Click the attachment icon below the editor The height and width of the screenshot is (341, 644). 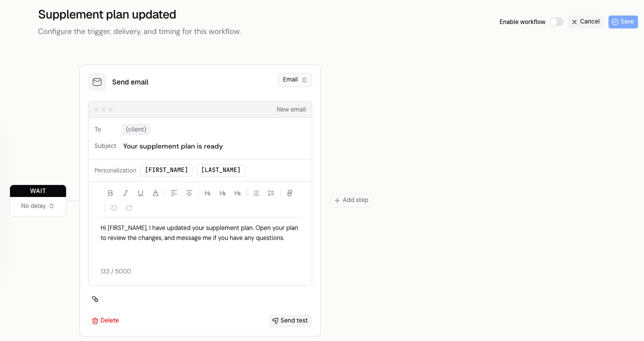[95, 299]
